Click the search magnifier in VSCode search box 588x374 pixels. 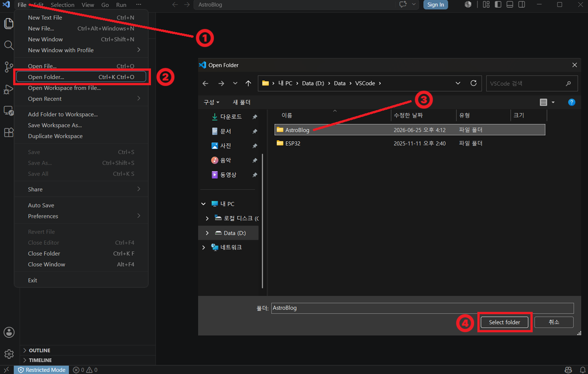pos(569,83)
